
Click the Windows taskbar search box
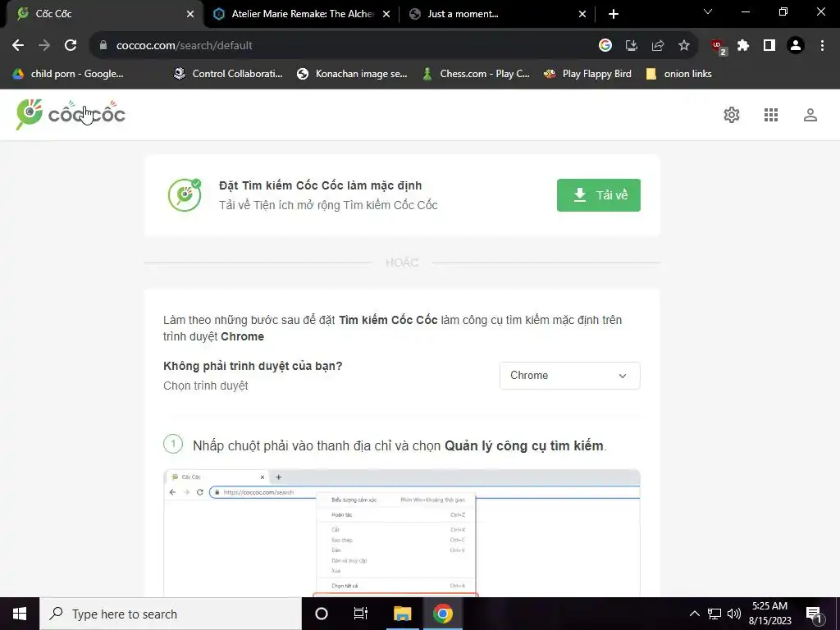tap(171, 614)
